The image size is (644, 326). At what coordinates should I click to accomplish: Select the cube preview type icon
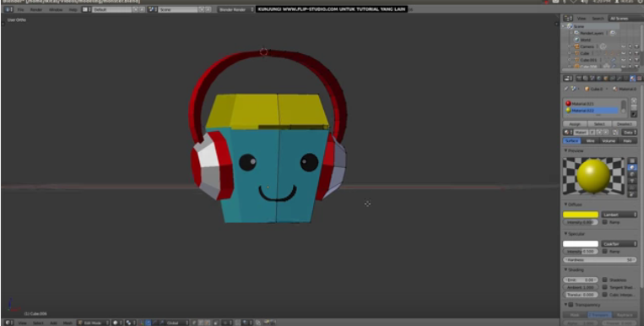[632, 174]
